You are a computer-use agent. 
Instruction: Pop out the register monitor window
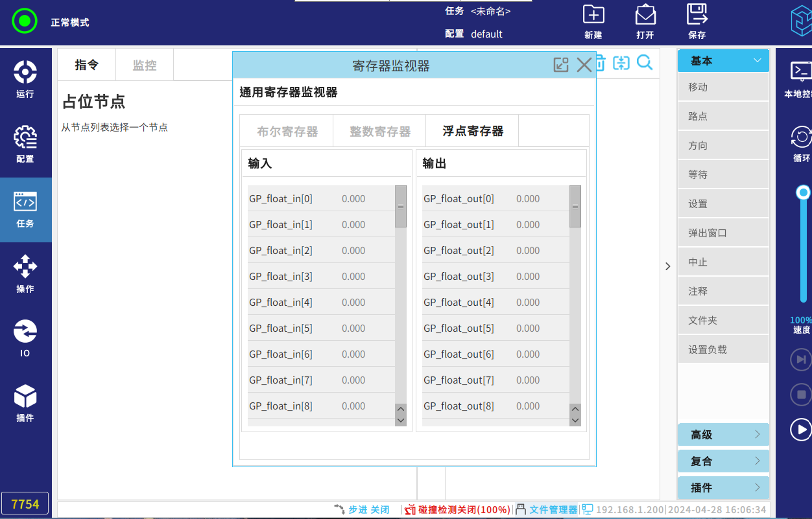point(560,65)
